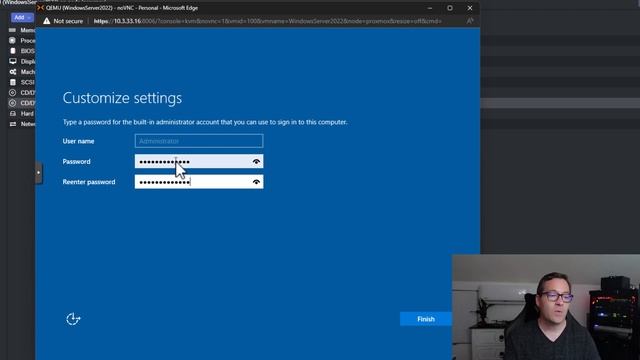This screenshot has height=360, width=640.
Task: Select the BIOS row icon in Proxmox
Action: tap(13, 51)
